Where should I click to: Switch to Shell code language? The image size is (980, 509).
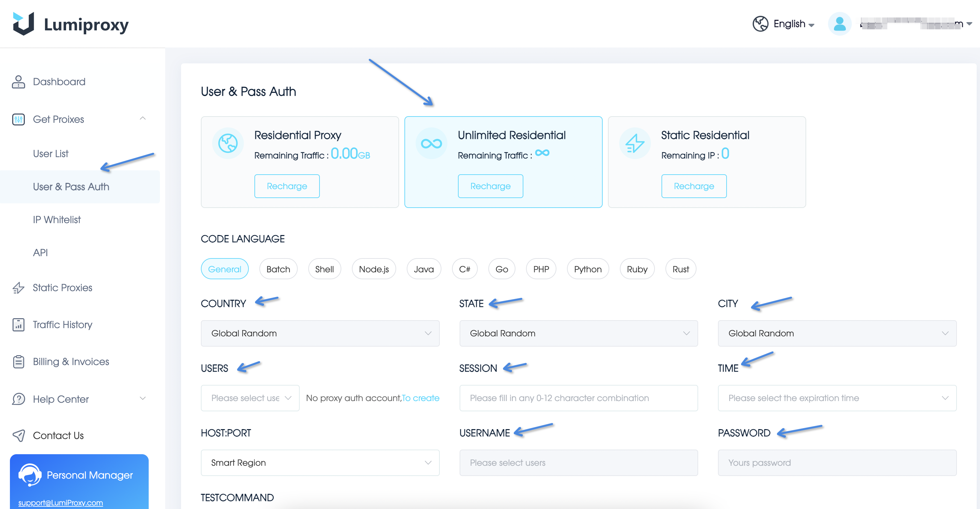pyautogui.click(x=324, y=269)
